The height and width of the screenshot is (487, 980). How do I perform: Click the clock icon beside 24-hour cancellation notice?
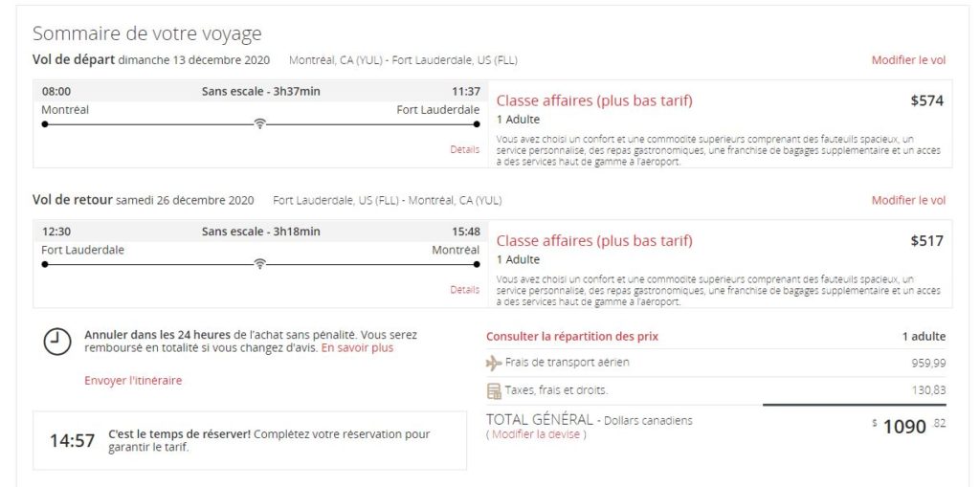click(57, 342)
